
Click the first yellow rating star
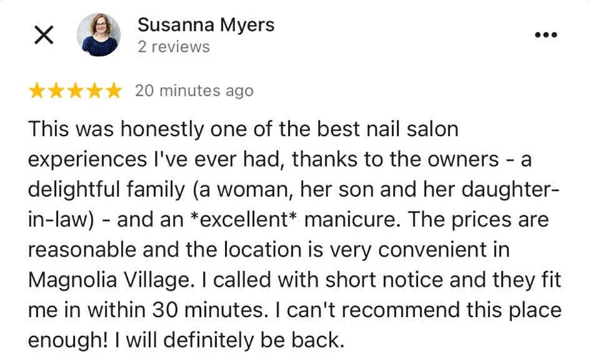click(37, 91)
